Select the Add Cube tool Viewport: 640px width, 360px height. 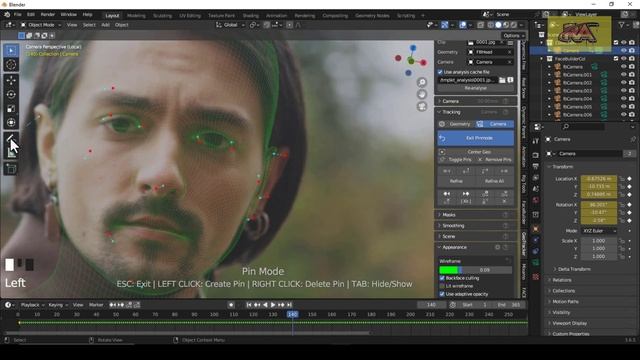pyautogui.click(x=11, y=169)
